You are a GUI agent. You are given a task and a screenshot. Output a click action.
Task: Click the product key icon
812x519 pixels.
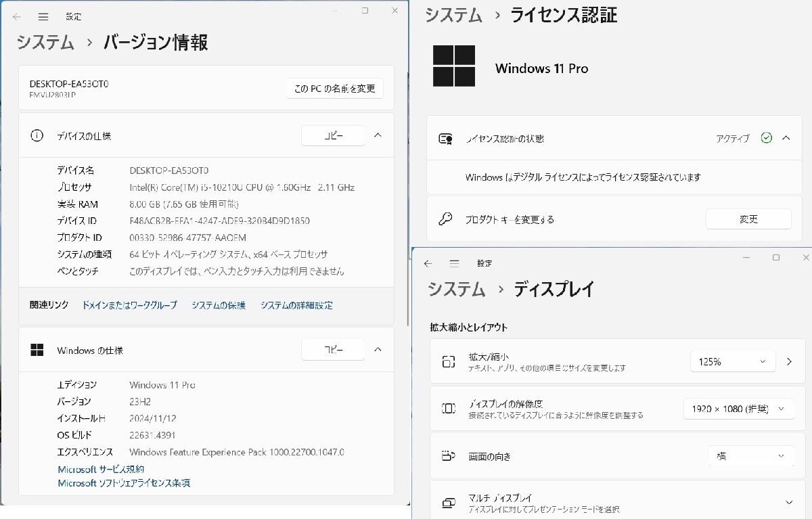(445, 219)
